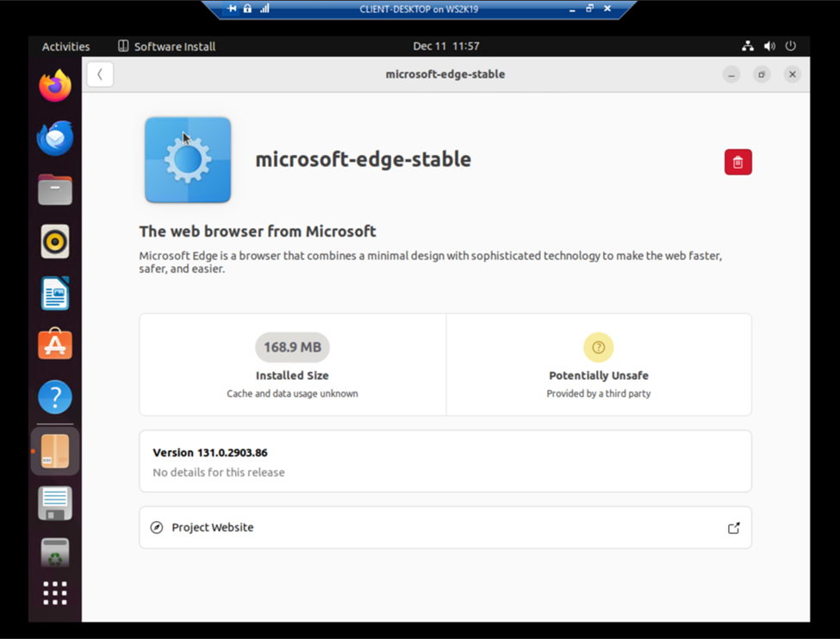Click the large microsoft-edge-stable title text

click(364, 159)
